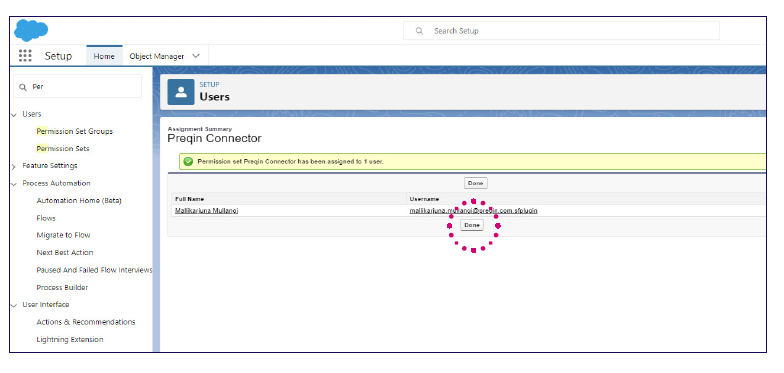
Task: Collapse the Users section in sidebar
Action: pos(14,114)
